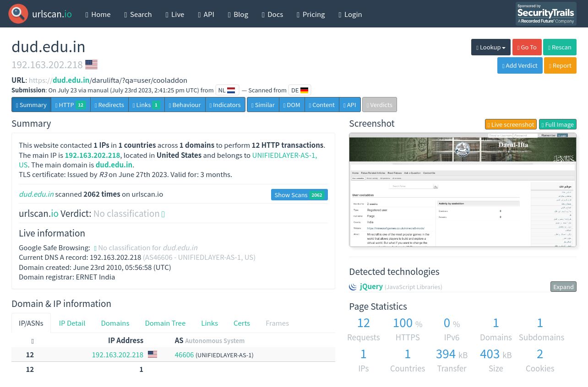Open the Live screenshot button
Viewport: 588px width, 387px height.
(511, 124)
